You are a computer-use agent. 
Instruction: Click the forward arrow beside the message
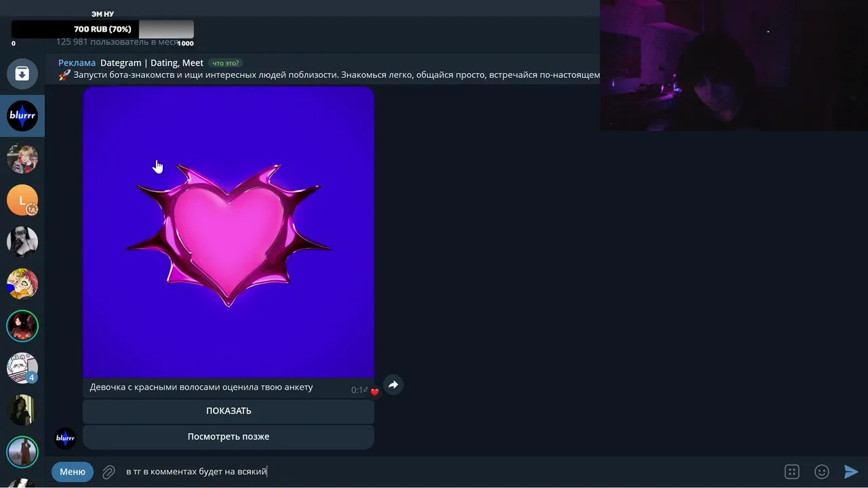[x=393, y=385]
